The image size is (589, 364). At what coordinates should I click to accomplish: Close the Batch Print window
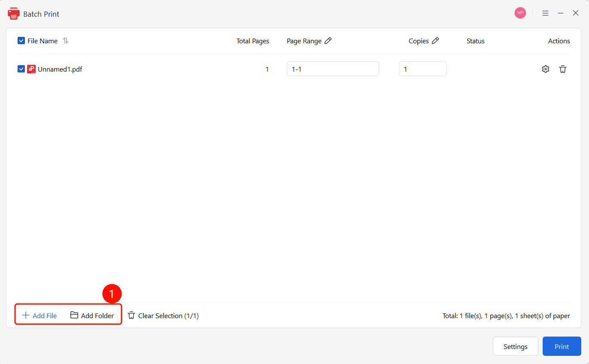(576, 13)
